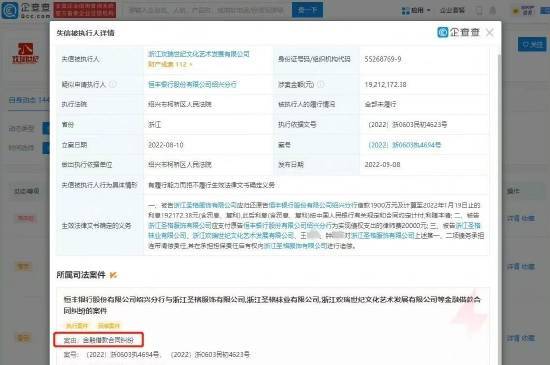550x365 pixels.
Task: Expand 财产线索 112 orange link
Action: [170, 65]
